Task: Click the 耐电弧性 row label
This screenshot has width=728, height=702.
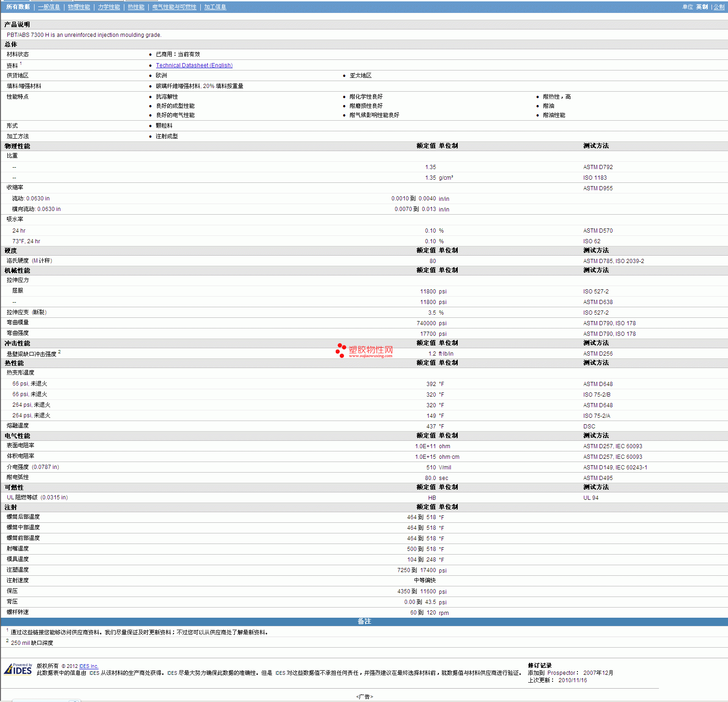Action: pos(18,477)
